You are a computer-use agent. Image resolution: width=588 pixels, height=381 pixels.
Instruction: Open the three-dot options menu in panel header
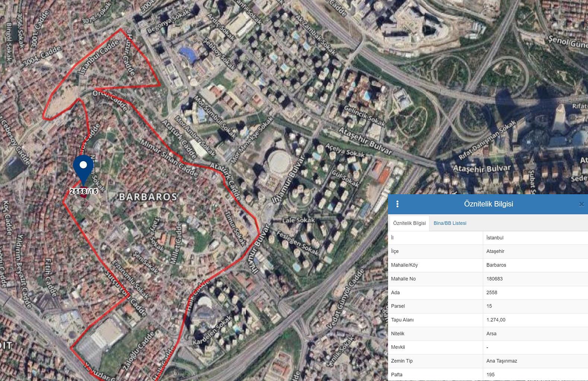point(397,204)
